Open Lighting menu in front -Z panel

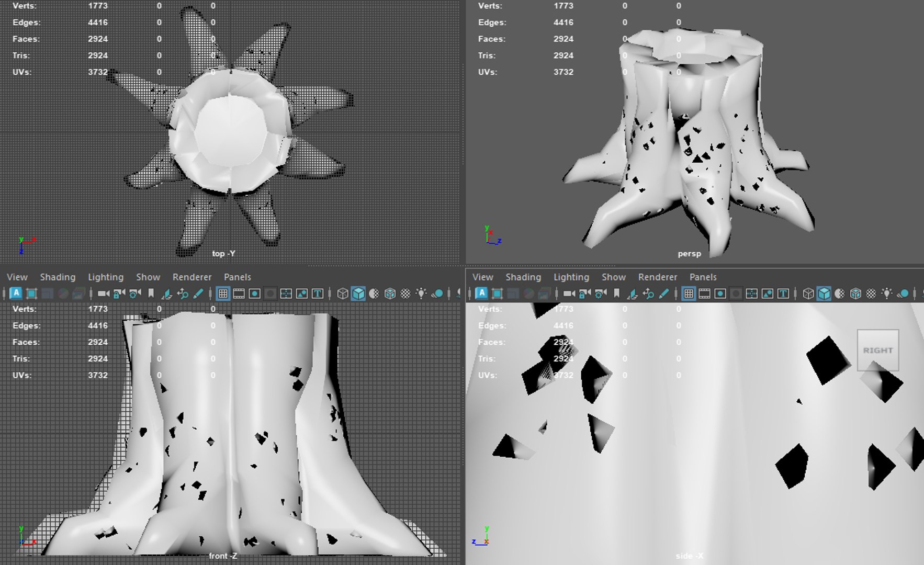106,277
